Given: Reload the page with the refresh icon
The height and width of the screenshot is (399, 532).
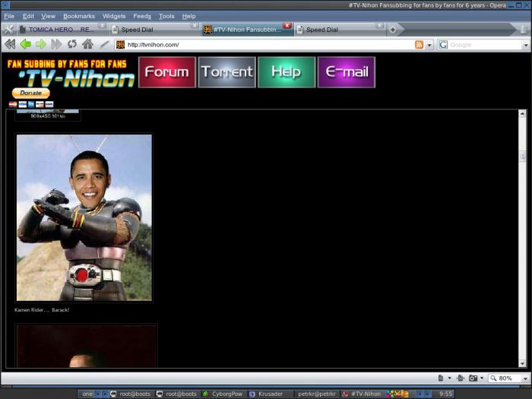Looking at the screenshot, I should (x=72, y=44).
